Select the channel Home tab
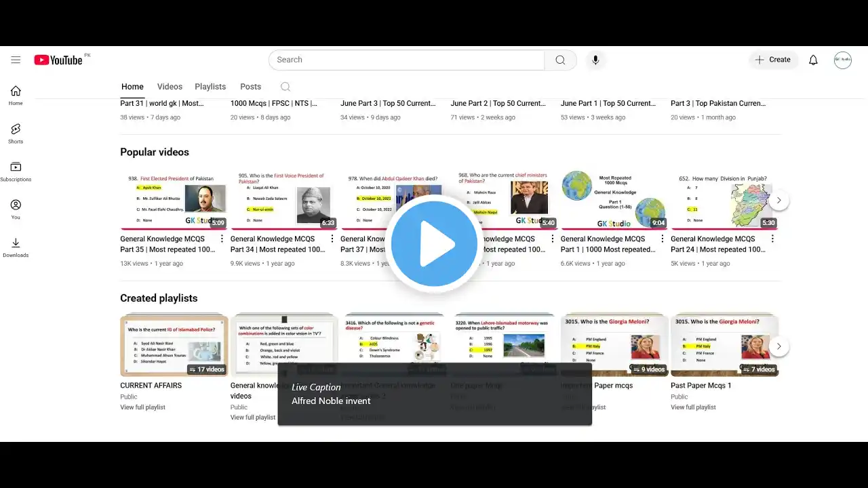 click(x=132, y=87)
